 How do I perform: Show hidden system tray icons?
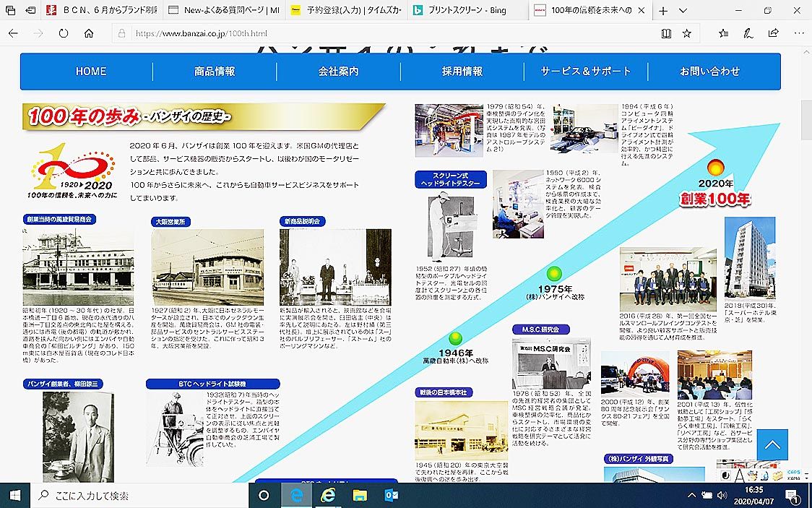point(691,496)
